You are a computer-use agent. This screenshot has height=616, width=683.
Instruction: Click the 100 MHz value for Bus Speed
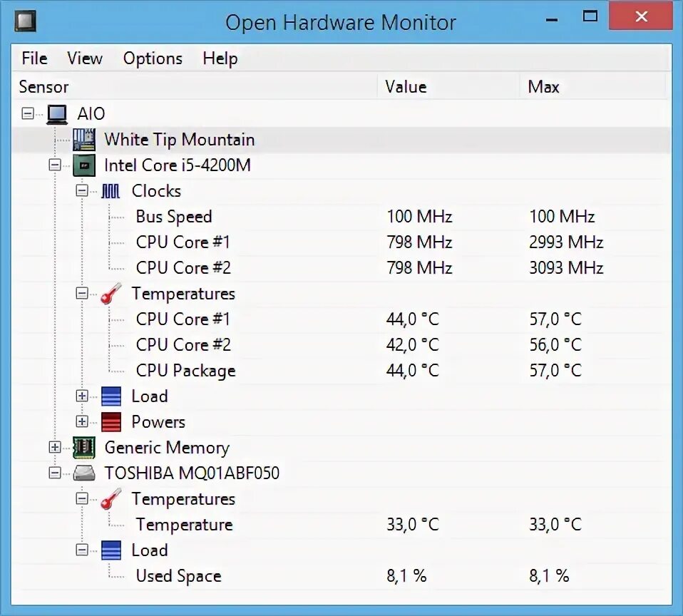pyautogui.click(x=419, y=217)
